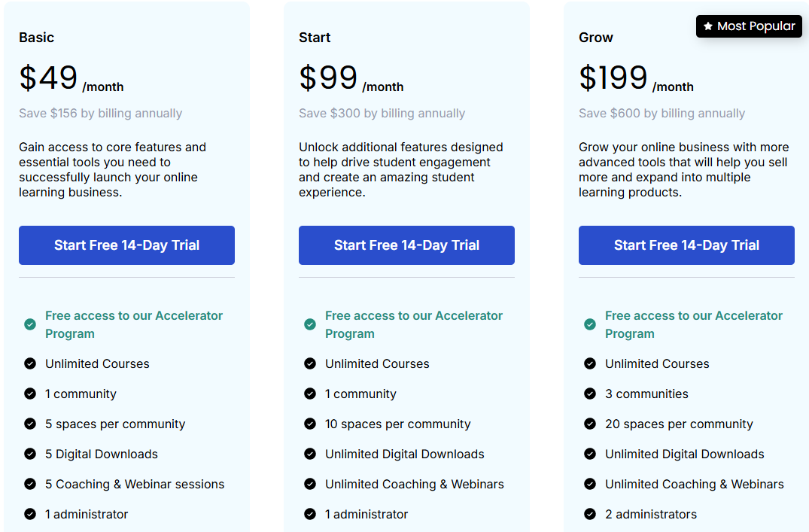Click the check icon next to Grow's 2 administrators
The image size is (809, 532).
pyautogui.click(x=590, y=514)
